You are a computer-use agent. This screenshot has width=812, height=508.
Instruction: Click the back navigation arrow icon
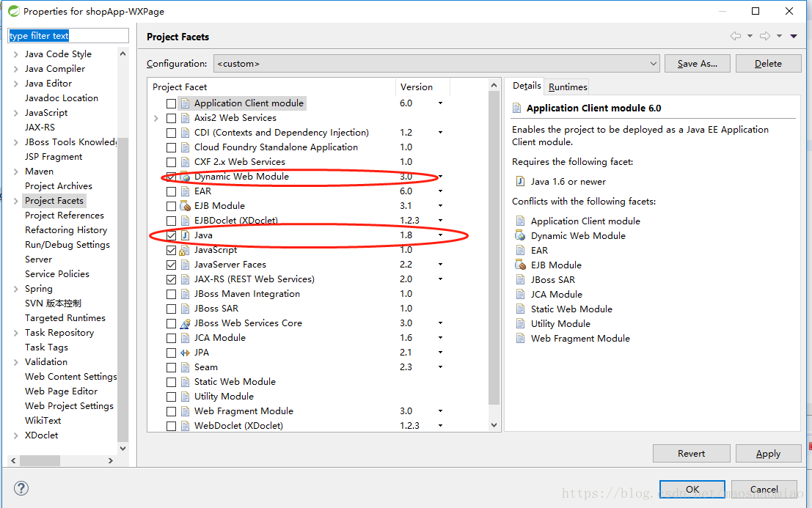(x=736, y=36)
